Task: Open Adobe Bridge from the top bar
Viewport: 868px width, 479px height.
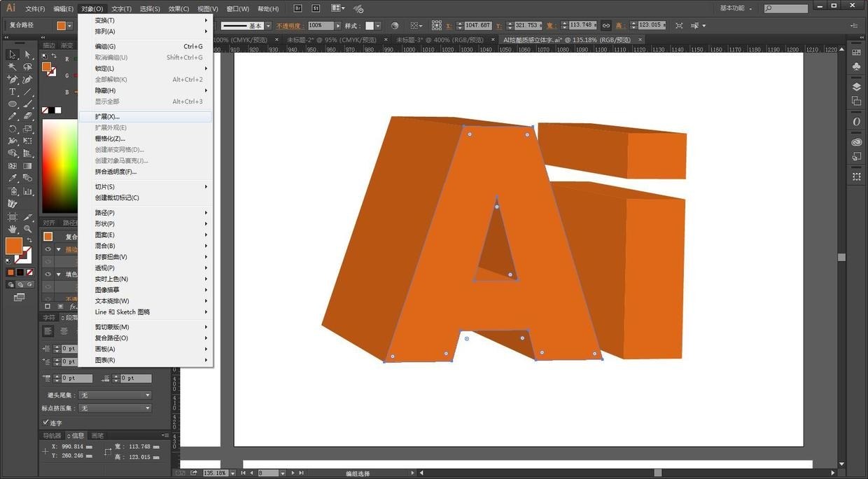Action: 298,8
